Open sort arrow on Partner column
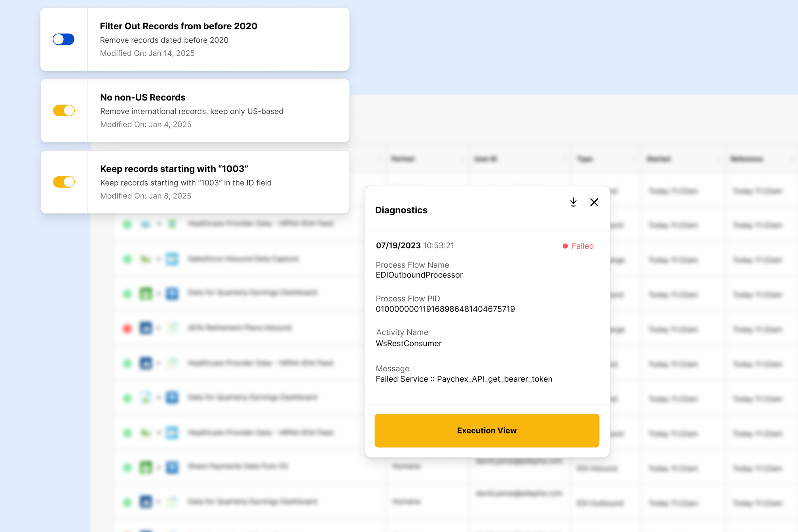798x532 pixels. [x=462, y=159]
